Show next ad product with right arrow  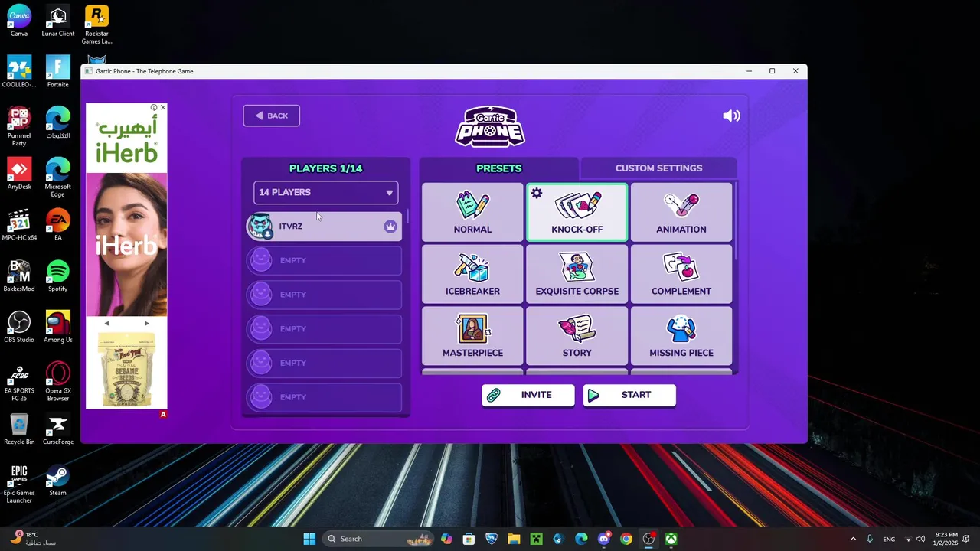point(147,323)
